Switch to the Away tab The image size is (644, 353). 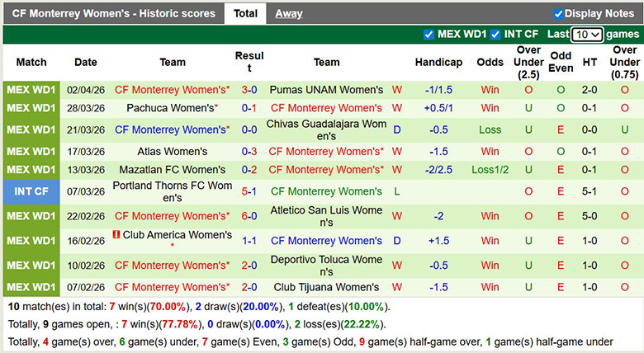coord(288,13)
